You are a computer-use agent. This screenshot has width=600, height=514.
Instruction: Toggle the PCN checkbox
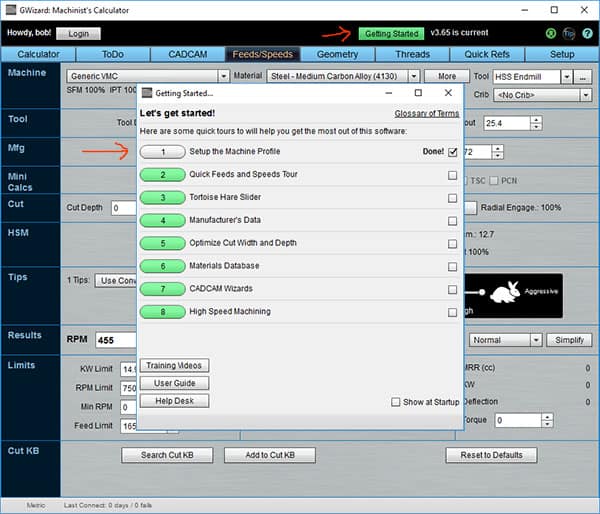[x=494, y=181]
